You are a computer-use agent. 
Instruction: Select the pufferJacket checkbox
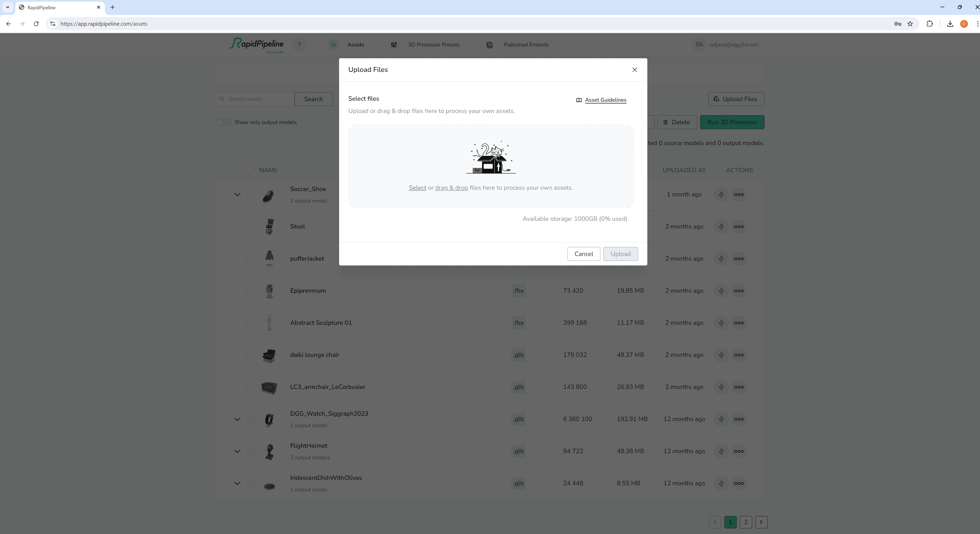pos(250,259)
